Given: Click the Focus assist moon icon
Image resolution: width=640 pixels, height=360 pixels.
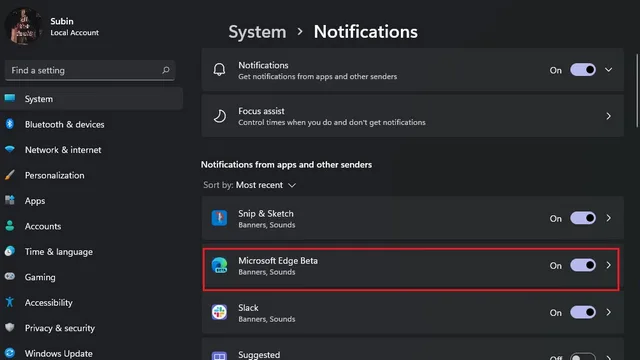Looking at the screenshot, I should point(220,116).
